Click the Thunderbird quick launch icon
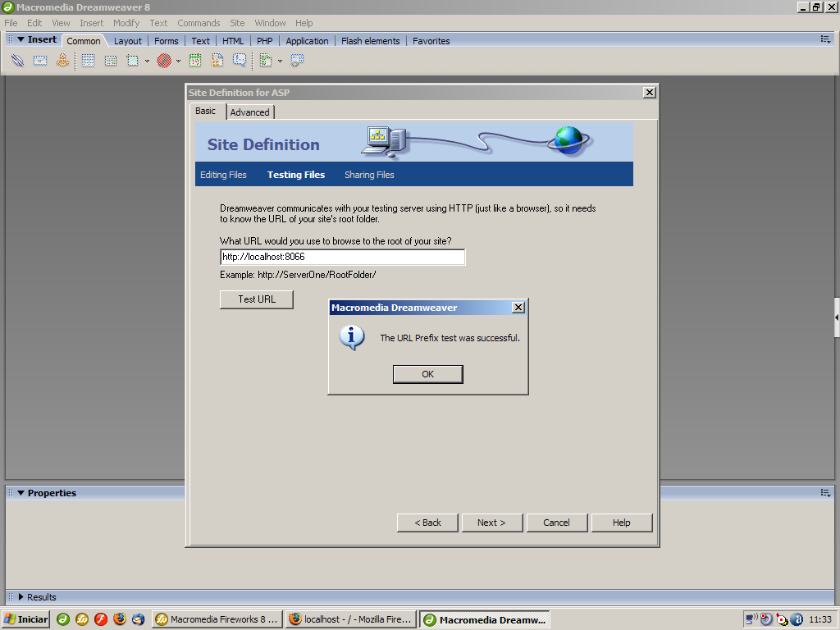Screen dimensions: 840x630 click(138, 619)
